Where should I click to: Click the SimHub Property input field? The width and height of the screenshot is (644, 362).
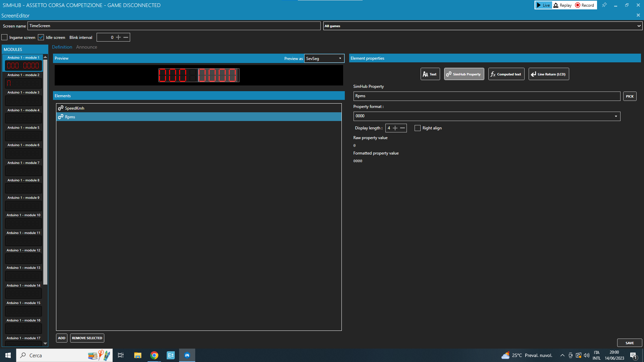tap(487, 96)
